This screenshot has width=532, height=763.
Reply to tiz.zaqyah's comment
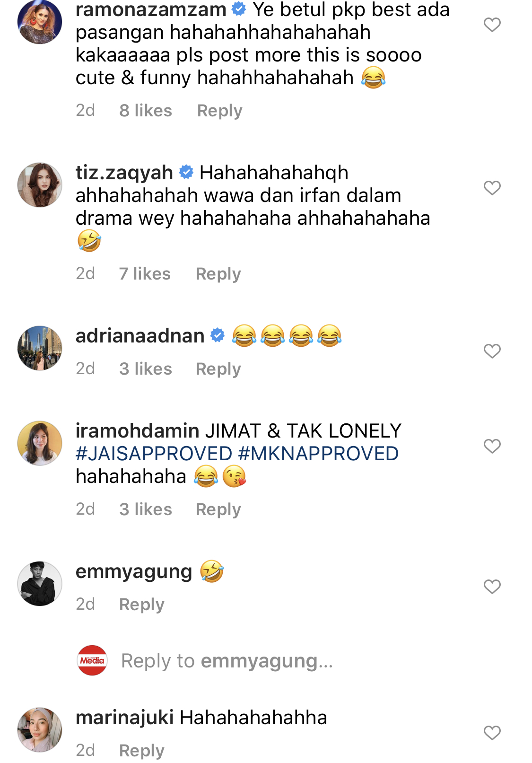click(218, 274)
